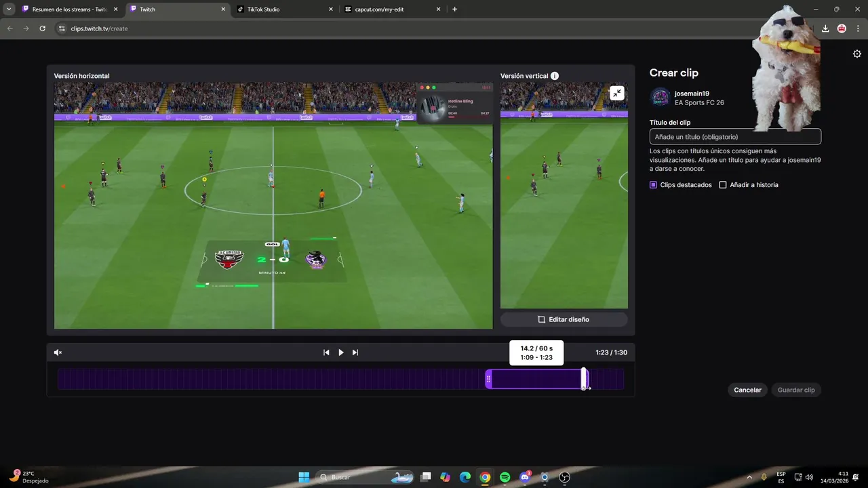This screenshot has height=488, width=868.
Task: Open OBS Studio from taskbar
Action: coord(564,477)
